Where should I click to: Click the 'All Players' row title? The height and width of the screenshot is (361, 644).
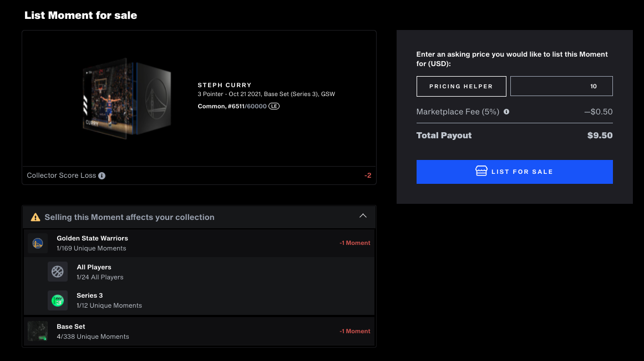94,267
